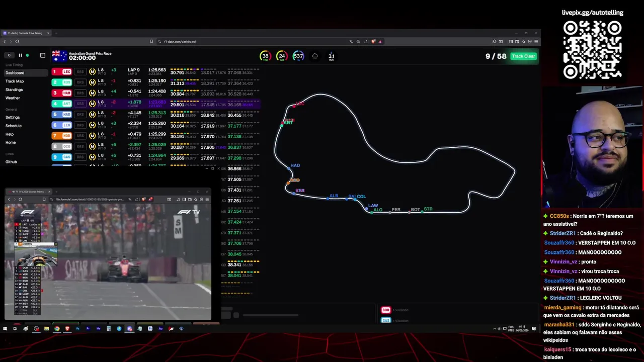Click the translate icon in f1-dash address bar
This screenshot has height=362, width=644.
[351, 42]
